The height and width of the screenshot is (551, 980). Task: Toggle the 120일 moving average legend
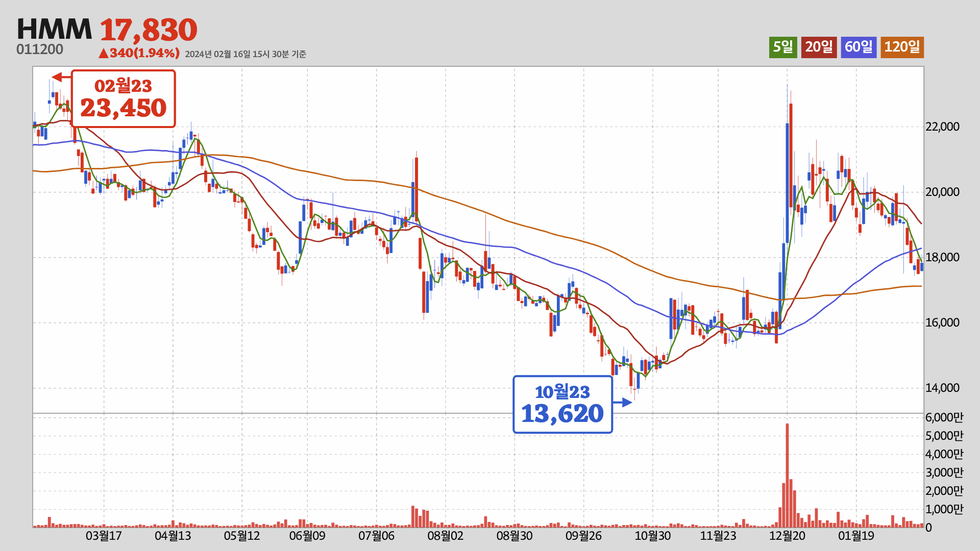click(902, 47)
